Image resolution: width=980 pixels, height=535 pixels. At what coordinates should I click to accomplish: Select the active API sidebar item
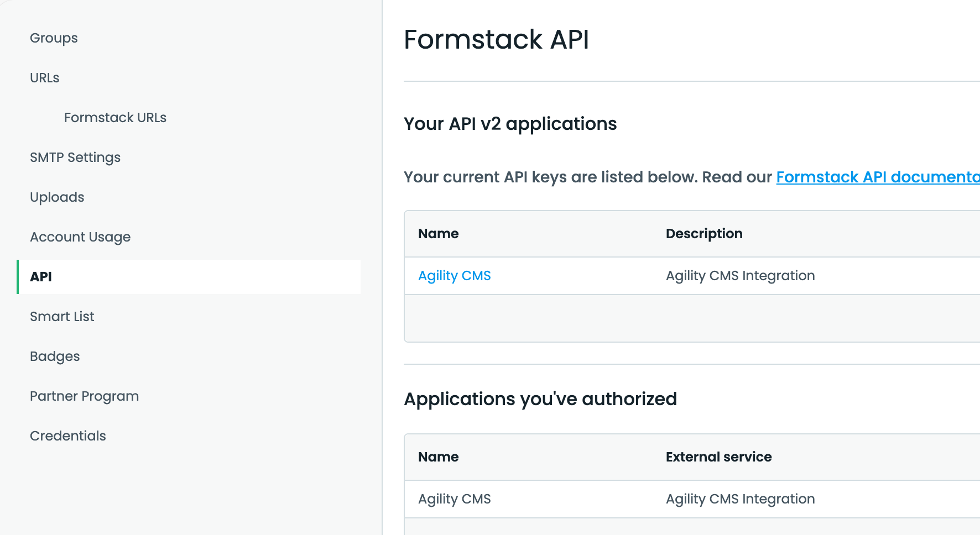tap(189, 277)
